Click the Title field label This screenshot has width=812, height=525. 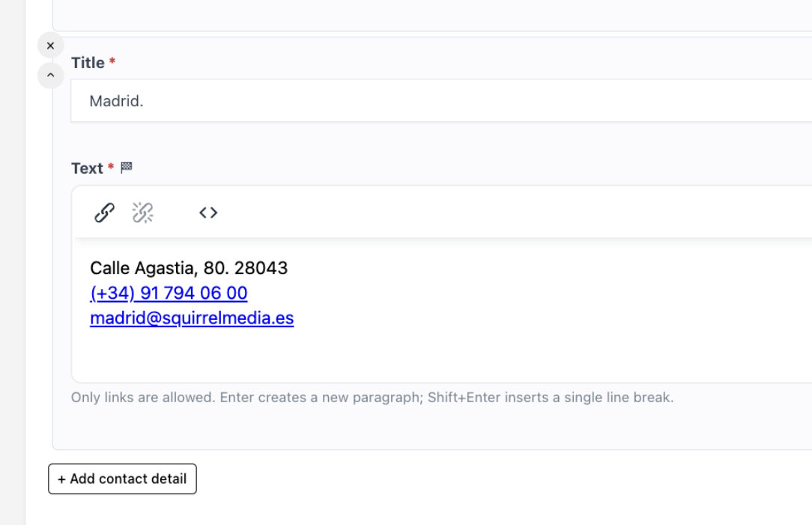[88, 63]
